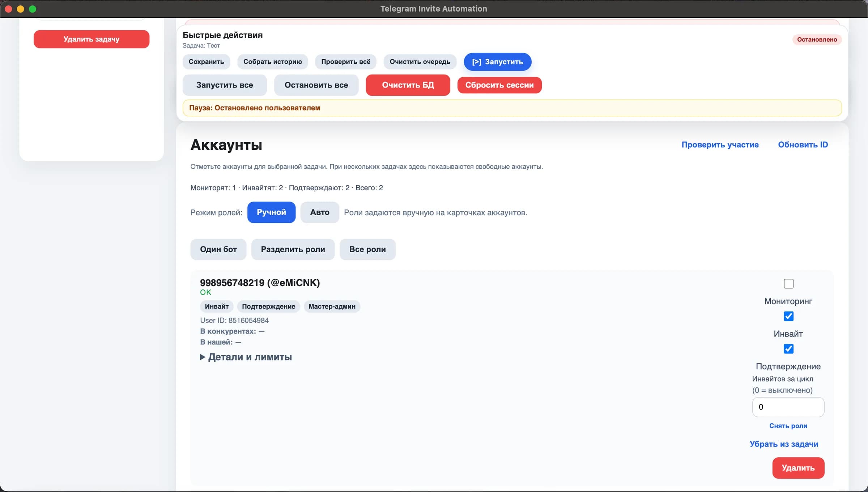Click the Мастер-админ tag

pyautogui.click(x=332, y=306)
